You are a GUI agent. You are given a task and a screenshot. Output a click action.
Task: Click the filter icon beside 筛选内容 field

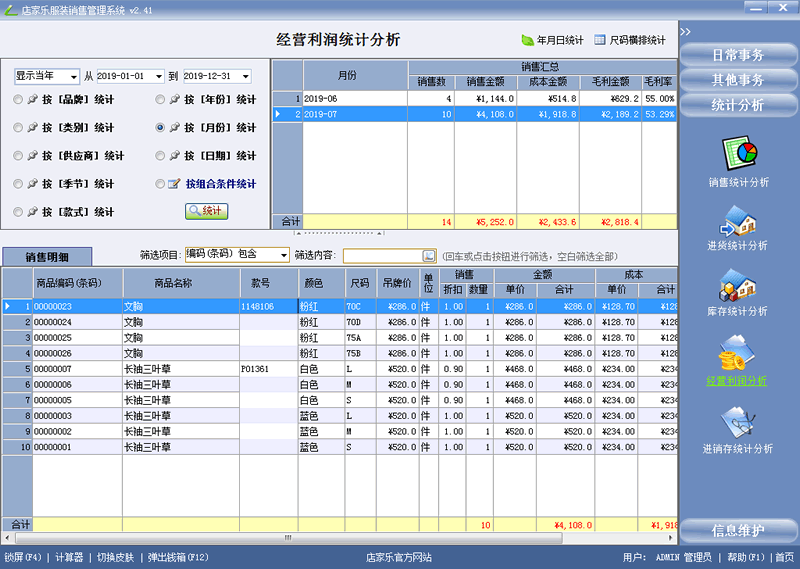click(429, 256)
